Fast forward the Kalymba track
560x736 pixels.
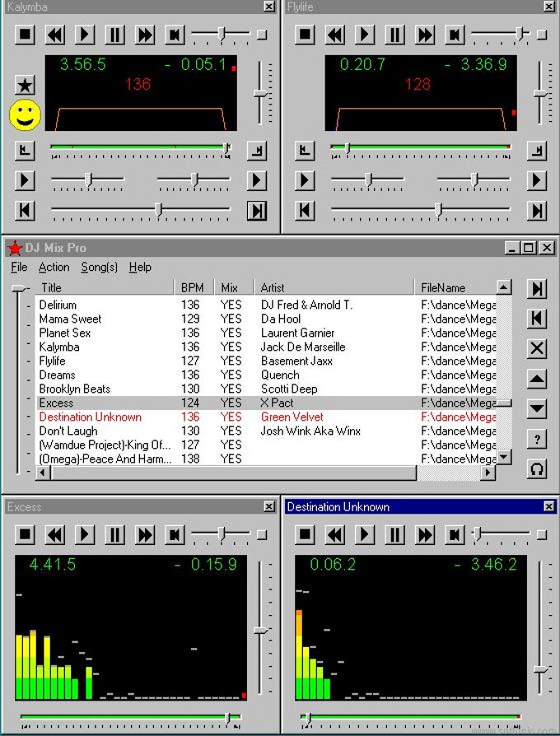145,35
